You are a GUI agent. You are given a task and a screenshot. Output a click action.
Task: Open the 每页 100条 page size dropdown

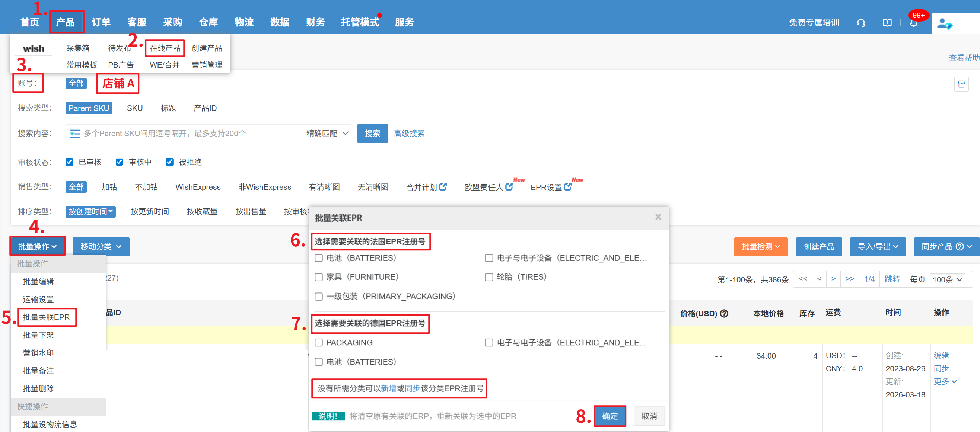(x=947, y=279)
